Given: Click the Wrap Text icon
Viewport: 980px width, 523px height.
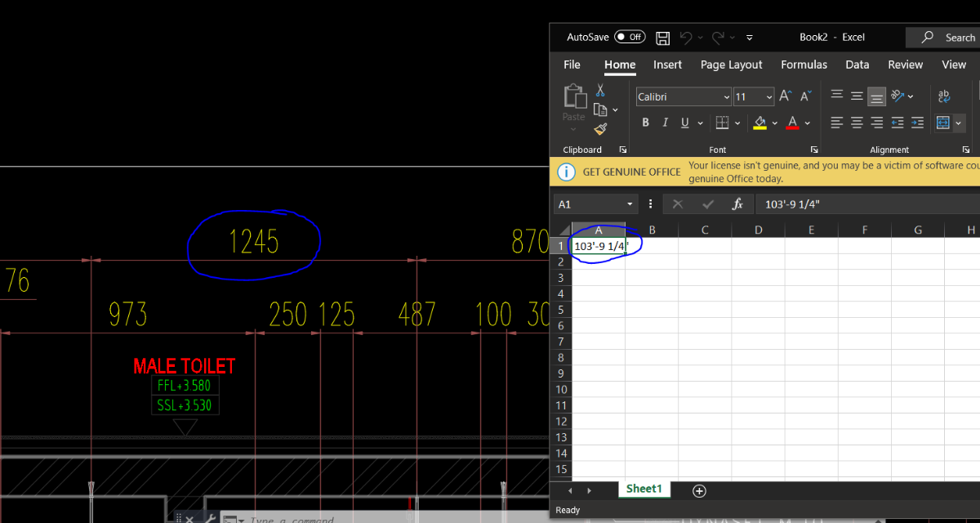Looking at the screenshot, I should coord(944,96).
